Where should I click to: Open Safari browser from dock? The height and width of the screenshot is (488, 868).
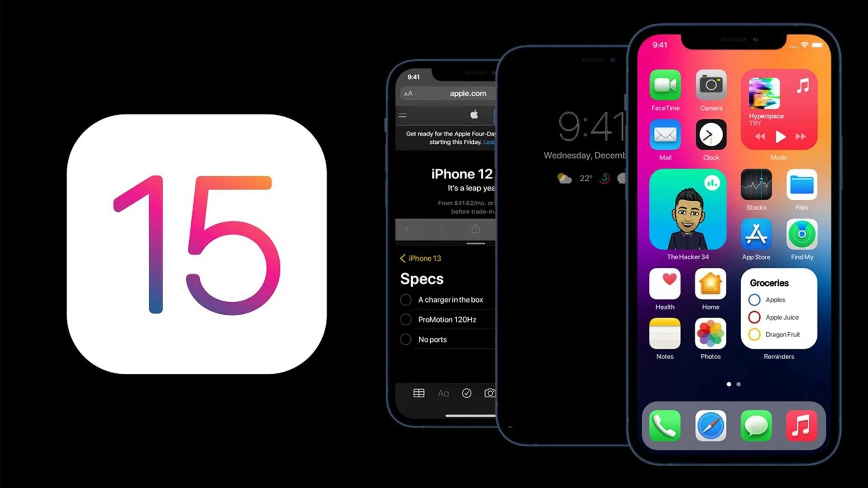(710, 425)
